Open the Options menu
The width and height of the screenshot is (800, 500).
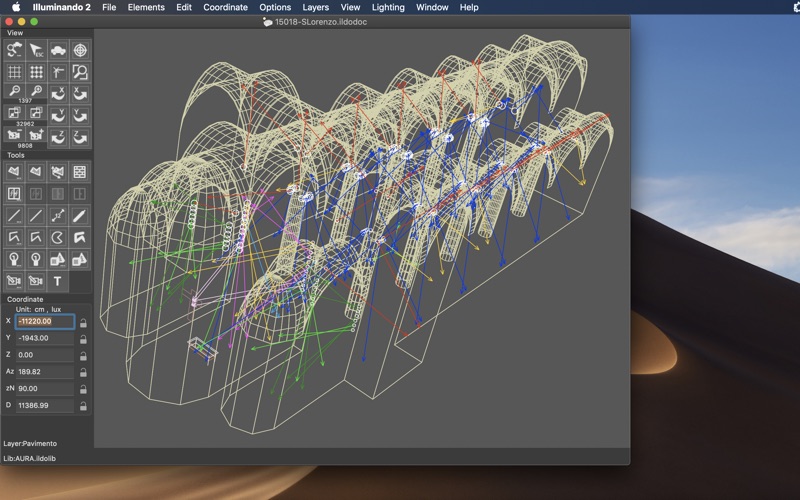[x=275, y=7]
